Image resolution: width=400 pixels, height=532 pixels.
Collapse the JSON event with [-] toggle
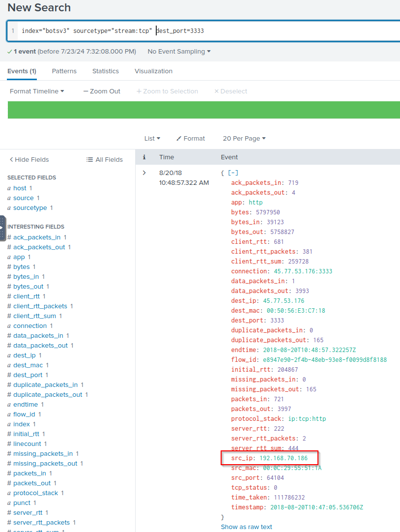pos(233,173)
